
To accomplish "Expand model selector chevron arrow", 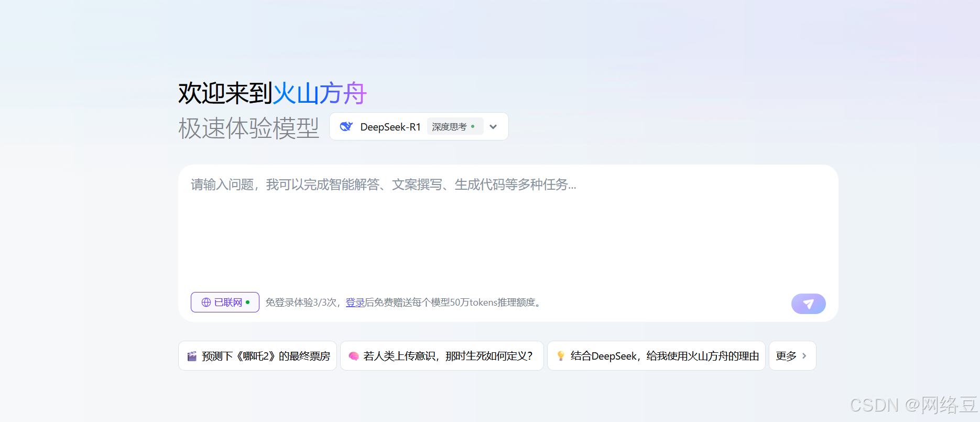I will pos(493,127).
